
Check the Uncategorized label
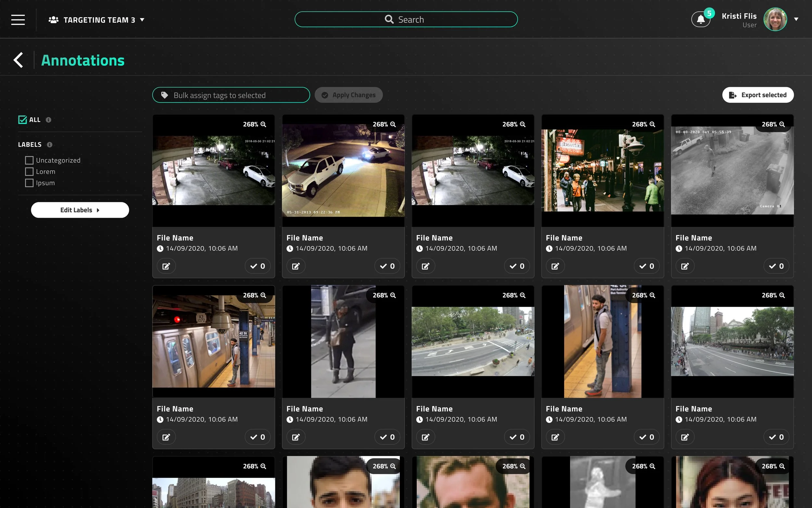(29, 160)
